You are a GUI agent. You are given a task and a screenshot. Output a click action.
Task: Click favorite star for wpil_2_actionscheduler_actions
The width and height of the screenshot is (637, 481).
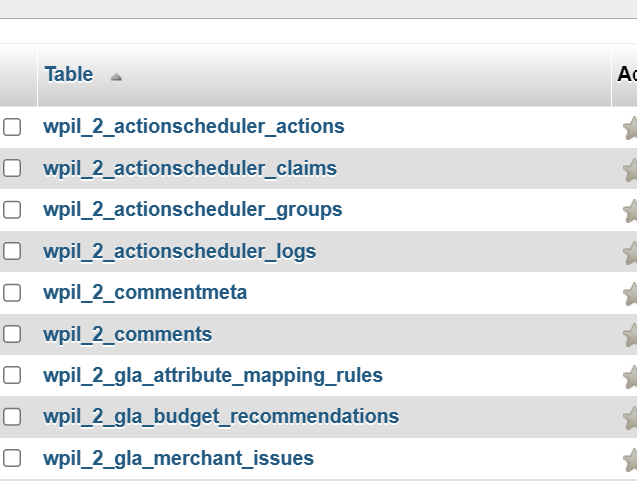tap(630, 128)
